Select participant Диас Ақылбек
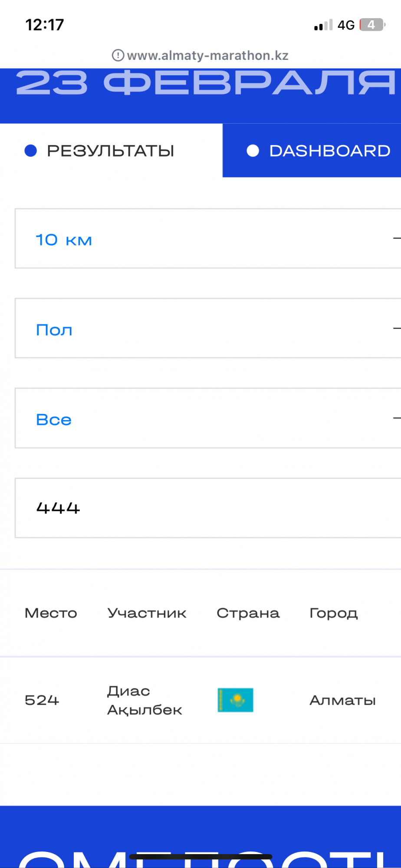The image size is (401, 868). 145,700
